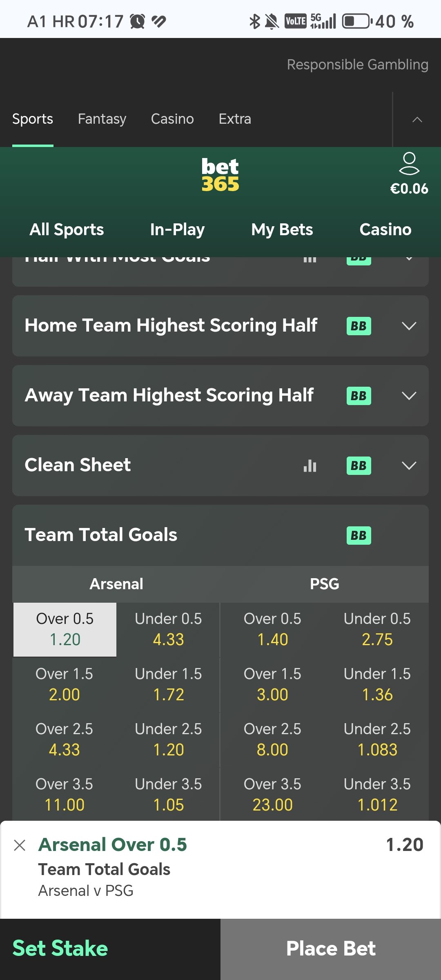Open the Responsible Gambling link

[357, 65]
